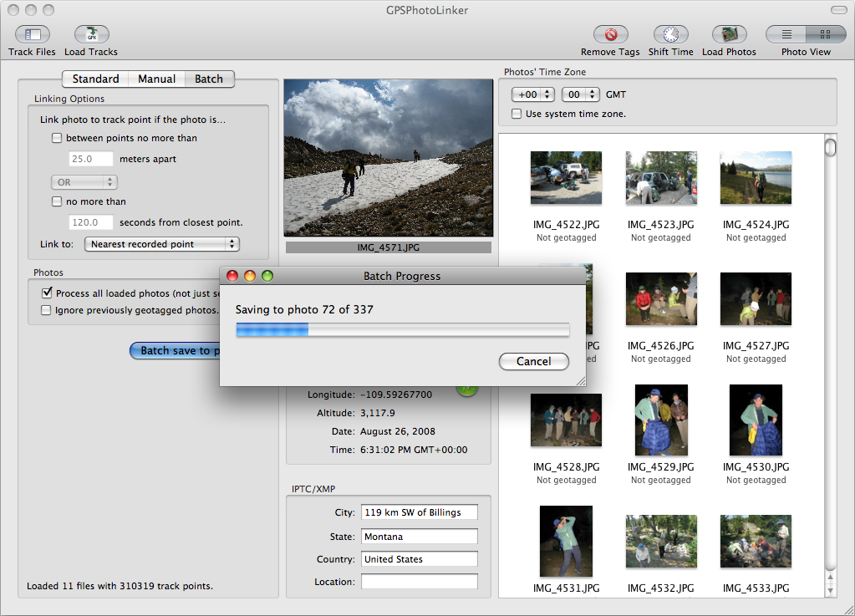Image resolution: width=855 pixels, height=616 pixels.
Task: Click the Date value August 26, 2008
Action: tap(398, 431)
